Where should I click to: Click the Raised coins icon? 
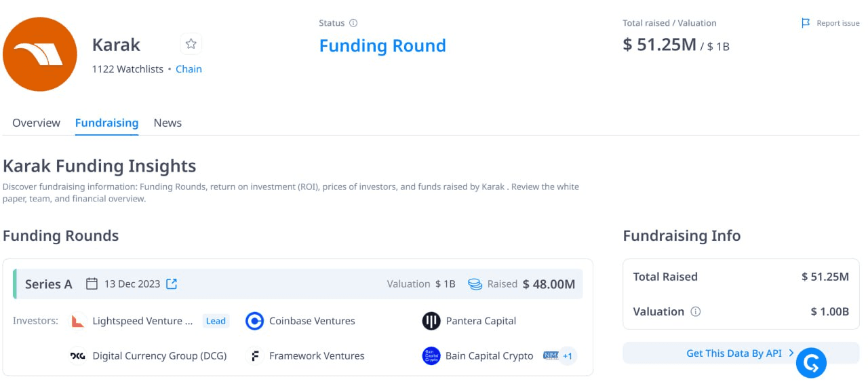[x=475, y=284]
